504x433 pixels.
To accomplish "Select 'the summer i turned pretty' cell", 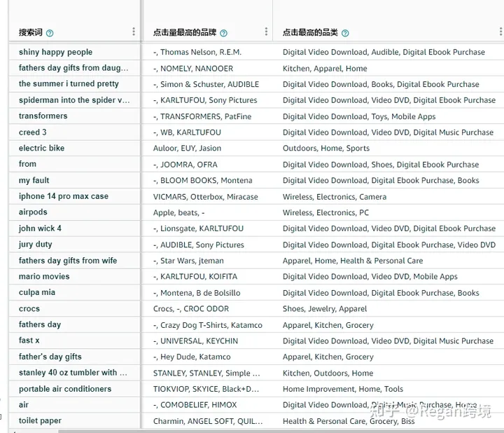I will pyautogui.click(x=69, y=84).
